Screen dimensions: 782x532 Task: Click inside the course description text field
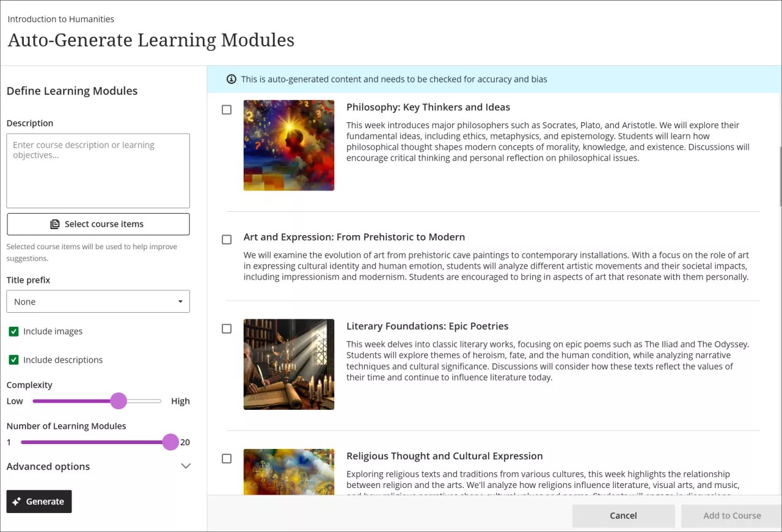tap(98, 170)
